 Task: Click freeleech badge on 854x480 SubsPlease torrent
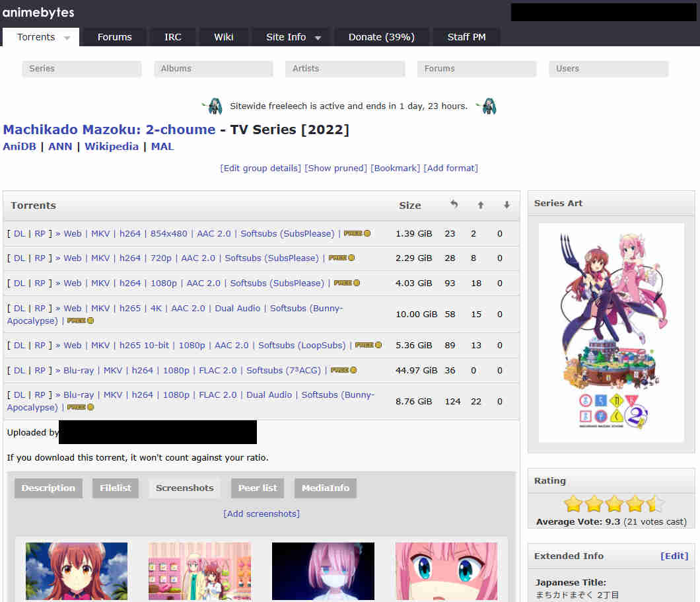tap(357, 233)
